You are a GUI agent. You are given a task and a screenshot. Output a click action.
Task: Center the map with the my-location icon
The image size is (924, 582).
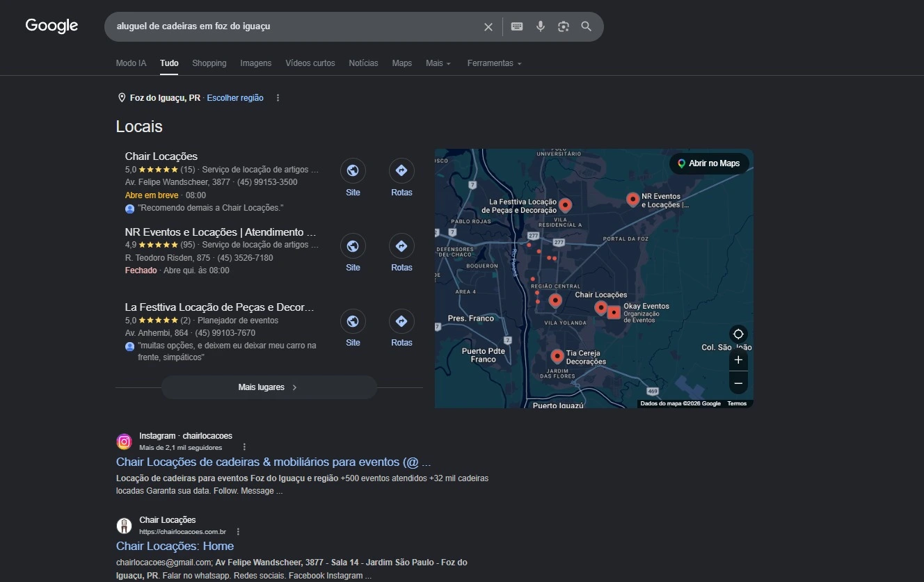point(738,334)
